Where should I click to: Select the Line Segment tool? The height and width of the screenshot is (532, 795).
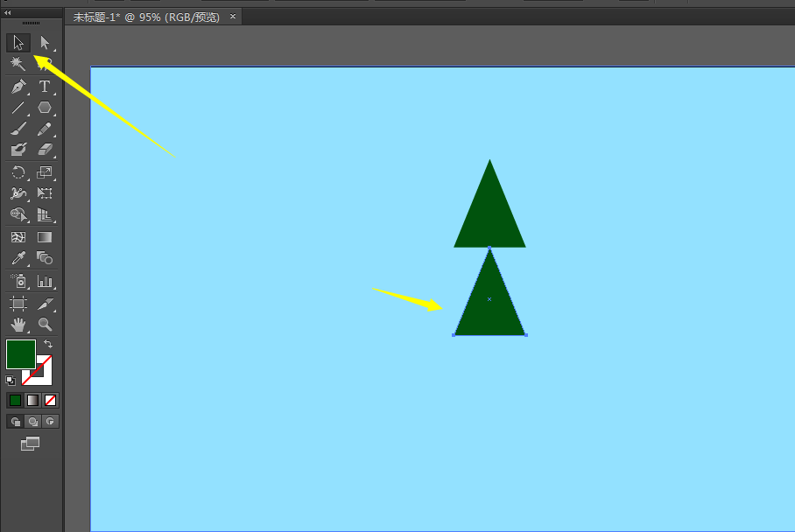pyautogui.click(x=18, y=108)
